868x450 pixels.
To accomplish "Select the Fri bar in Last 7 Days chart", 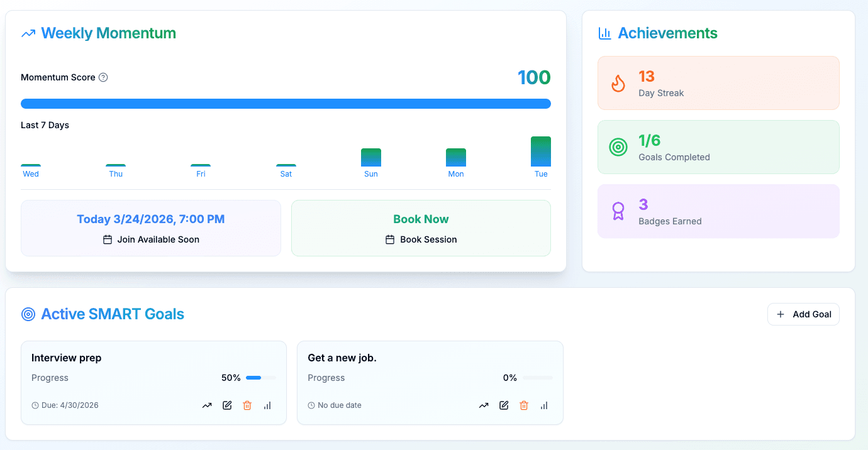I will point(201,165).
